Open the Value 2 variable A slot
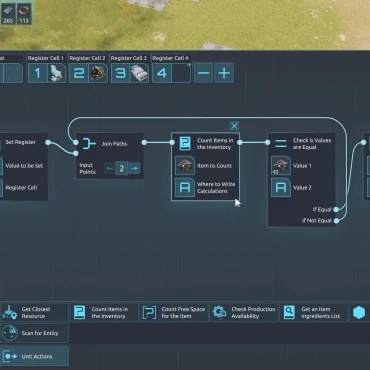 (281, 187)
